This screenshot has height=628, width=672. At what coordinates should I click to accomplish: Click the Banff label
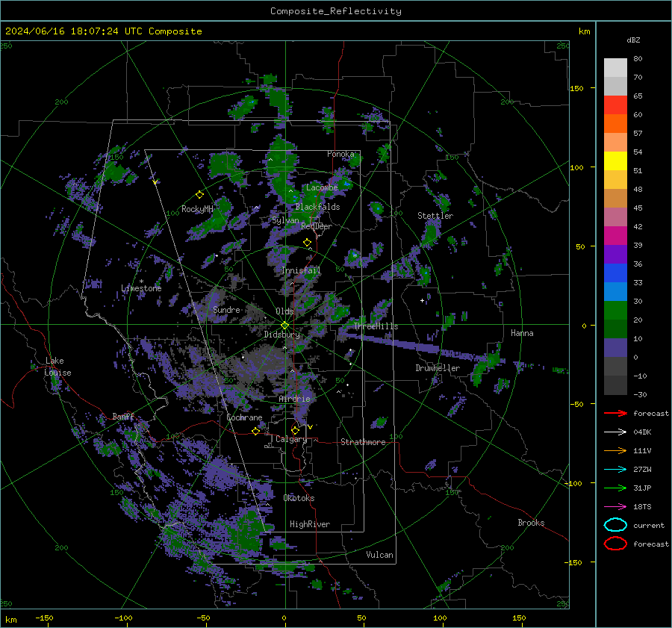[x=123, y=417]
